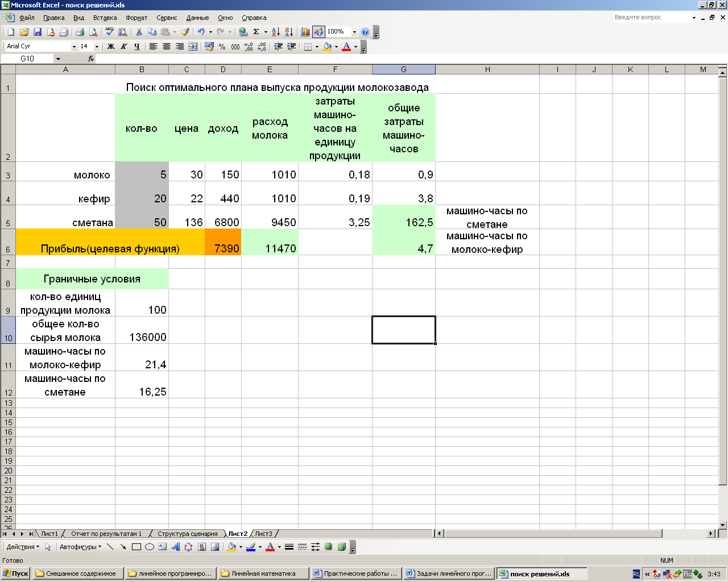Align cell text to the left
Screen dimensions: 728x582
pyautogui.click(x=153, y=47)
